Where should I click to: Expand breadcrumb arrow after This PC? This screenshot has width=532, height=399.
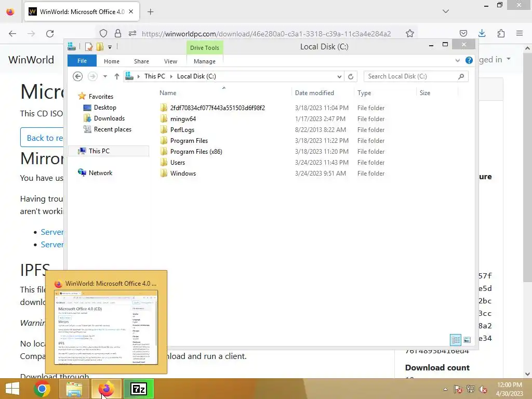tap(171, 76)
